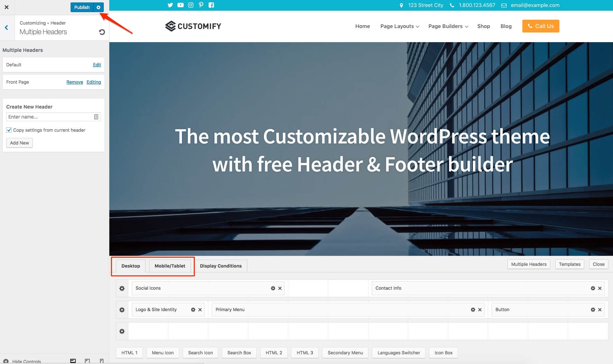Remove the Front Page header

click(75, 82)
